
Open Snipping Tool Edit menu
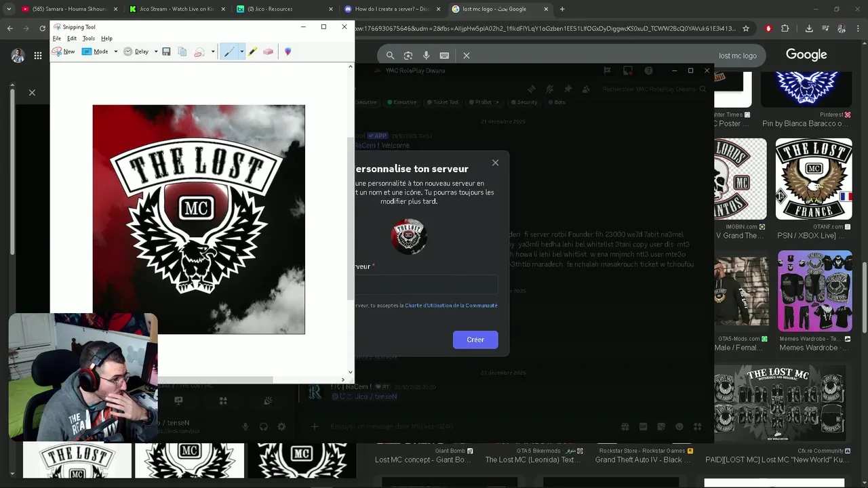coord(72,39)
